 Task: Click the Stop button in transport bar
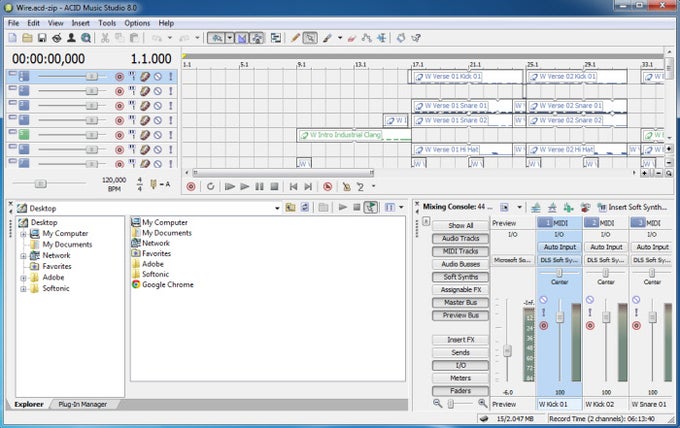(274, 186)
